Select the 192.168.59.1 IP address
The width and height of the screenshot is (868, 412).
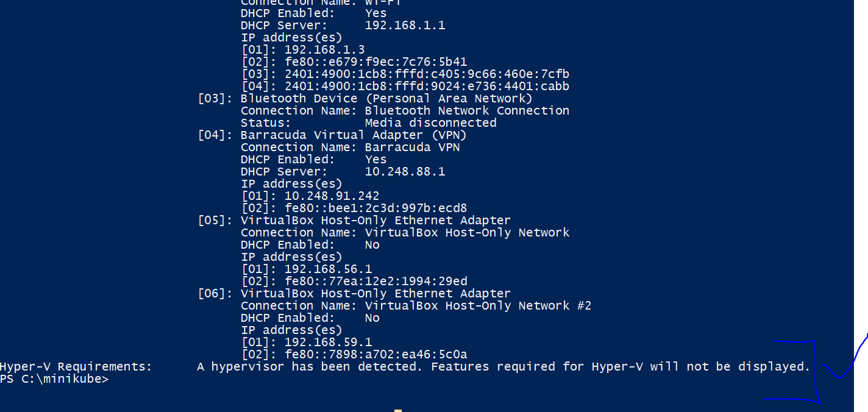click(x=329, y=343)
